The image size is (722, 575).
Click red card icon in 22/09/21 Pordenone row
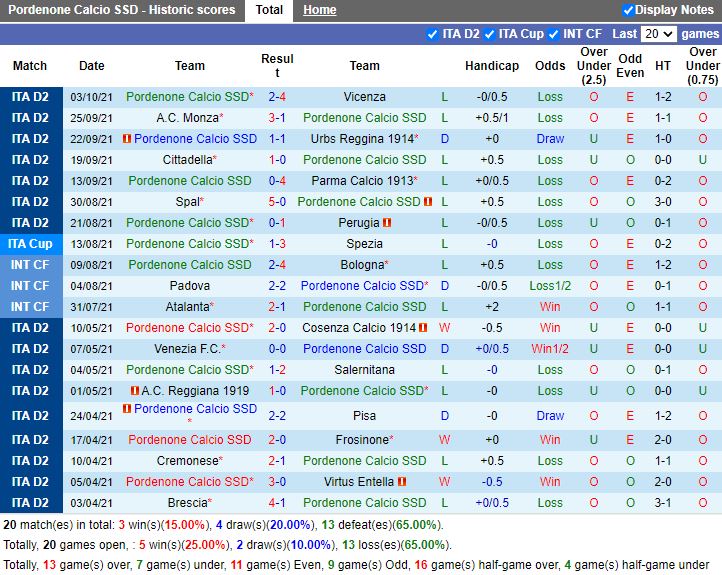[x=126, y=139]
